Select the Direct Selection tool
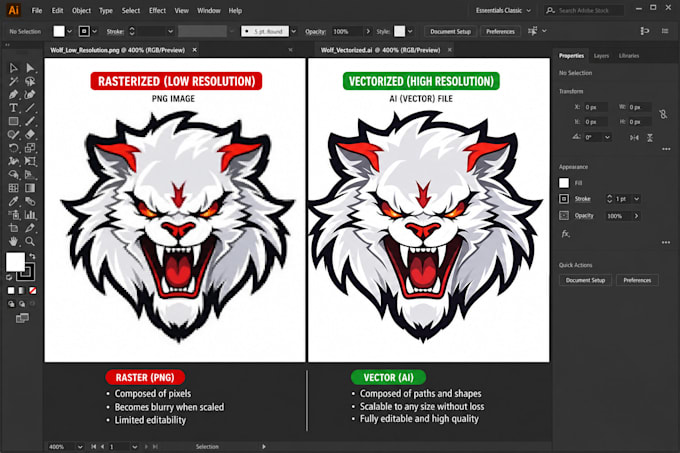 click(x=30, y=68)
